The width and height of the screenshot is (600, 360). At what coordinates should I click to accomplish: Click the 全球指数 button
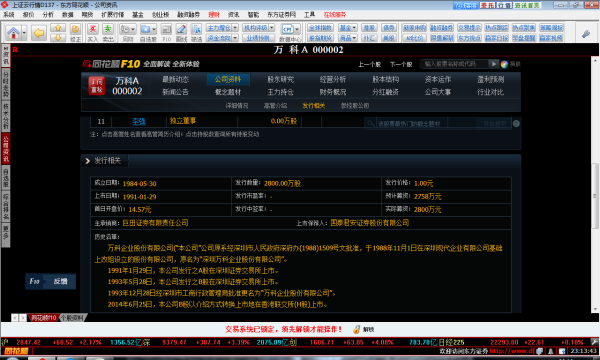(321, 28)
